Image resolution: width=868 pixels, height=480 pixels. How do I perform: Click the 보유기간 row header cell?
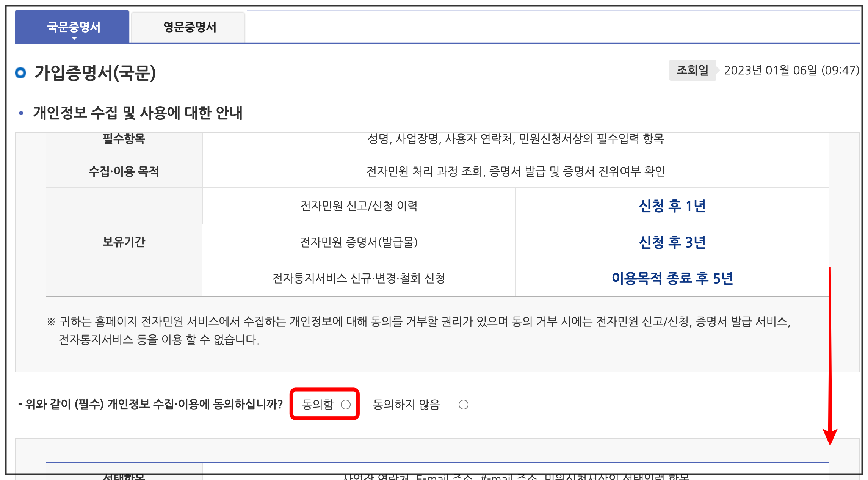124,242
